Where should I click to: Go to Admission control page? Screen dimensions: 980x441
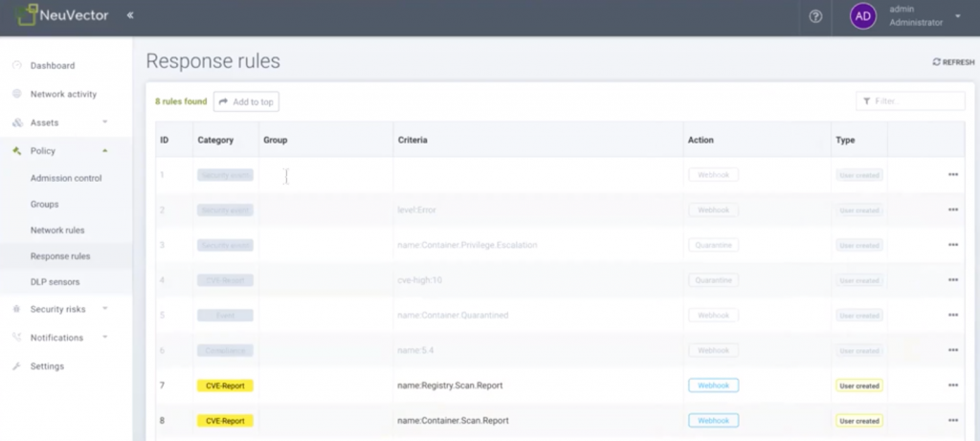tap(66, 179)
